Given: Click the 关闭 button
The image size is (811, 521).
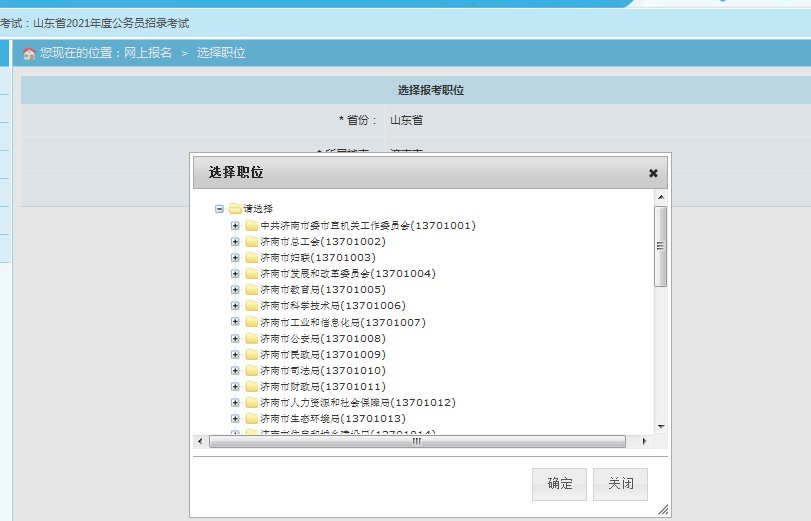Looking at the screenshot, I should (620, 484).
